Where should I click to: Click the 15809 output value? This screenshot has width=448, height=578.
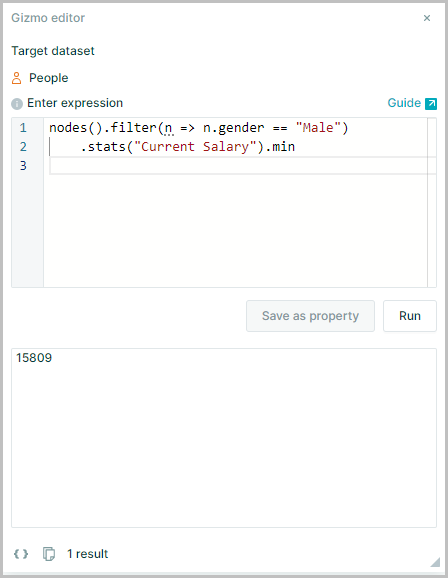point(34,358)
